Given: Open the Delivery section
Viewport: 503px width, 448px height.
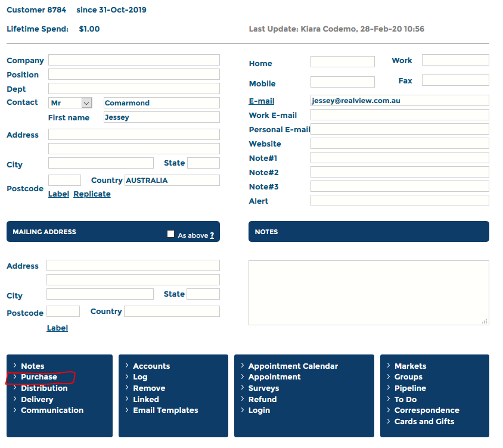Looking at the screenshot, I should coord(37,399).
